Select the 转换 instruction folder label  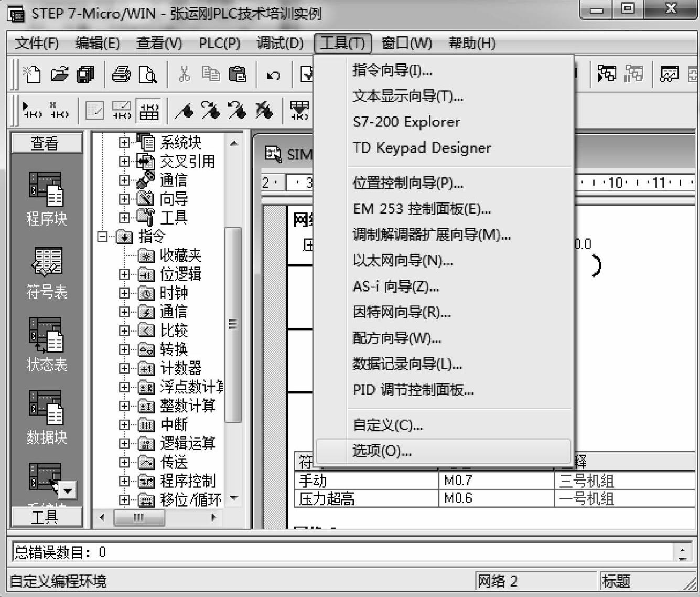174,349
